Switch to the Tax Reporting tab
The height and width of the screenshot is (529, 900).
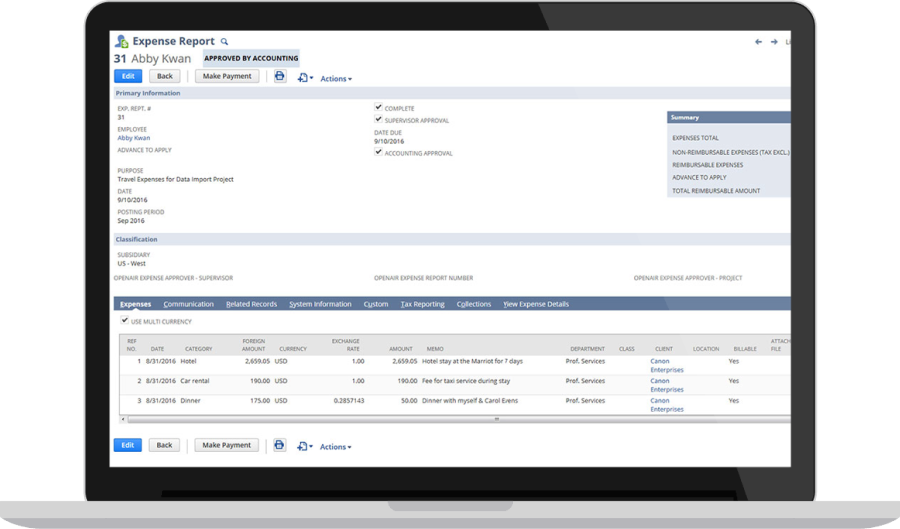[x=422, y=304]
